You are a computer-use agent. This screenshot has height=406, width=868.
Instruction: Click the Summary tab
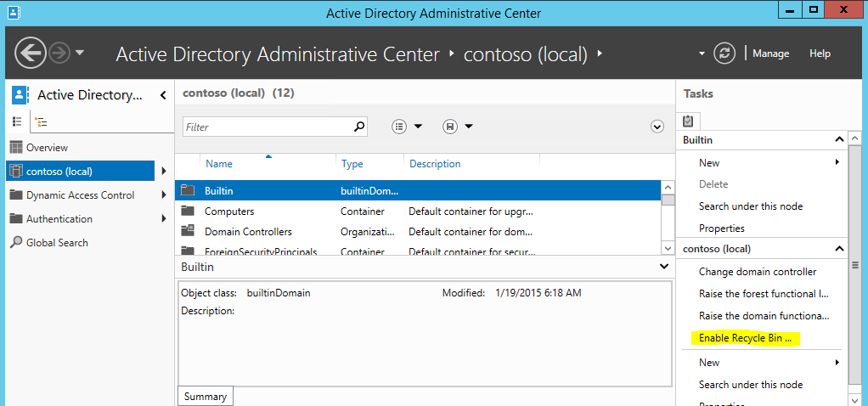click(206, 397)
